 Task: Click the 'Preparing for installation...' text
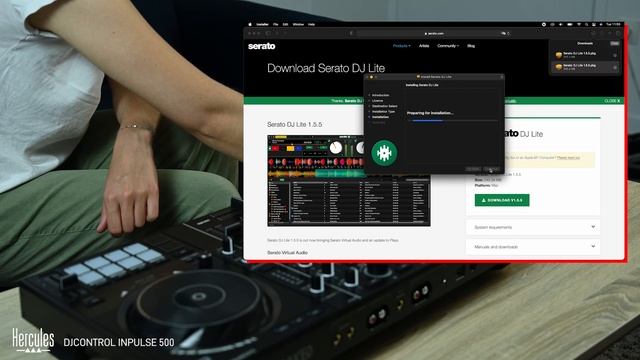(x=430, y=113)
